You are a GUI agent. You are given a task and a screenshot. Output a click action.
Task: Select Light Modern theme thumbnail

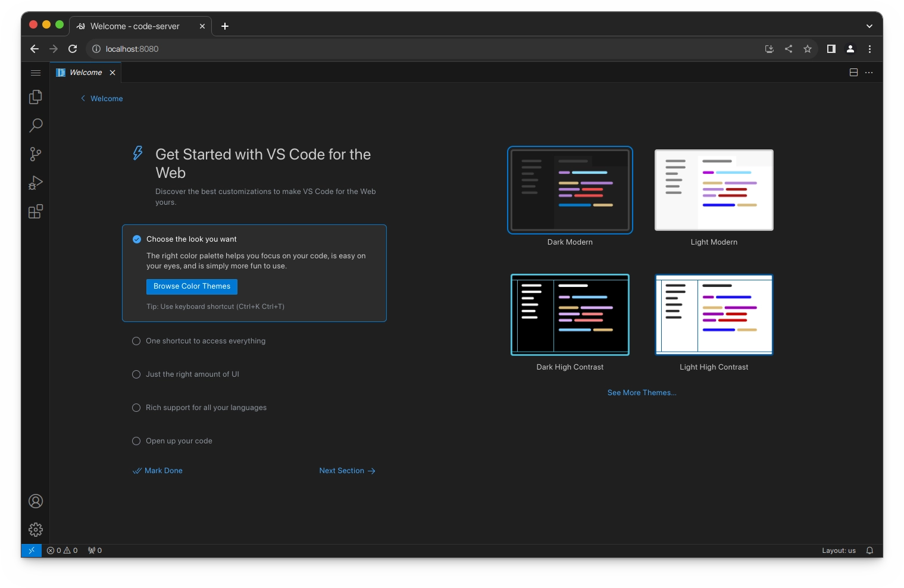click(714, 190)
